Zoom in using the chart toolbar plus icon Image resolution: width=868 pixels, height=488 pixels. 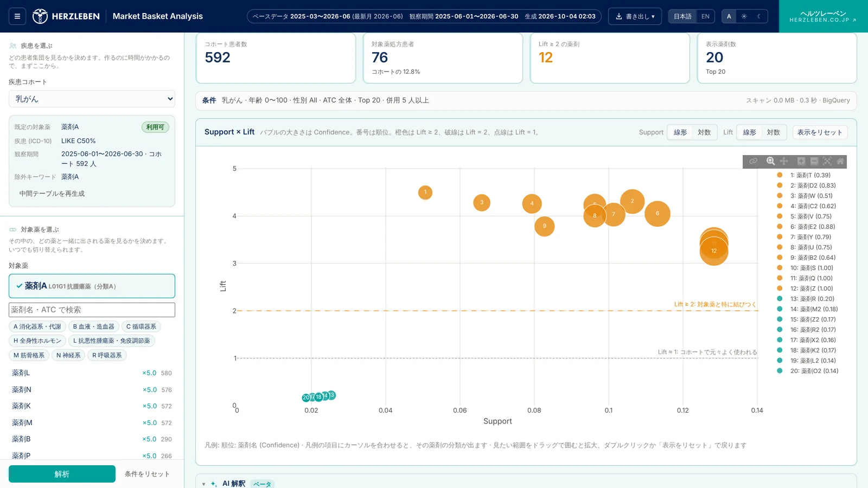pos(801,161)
